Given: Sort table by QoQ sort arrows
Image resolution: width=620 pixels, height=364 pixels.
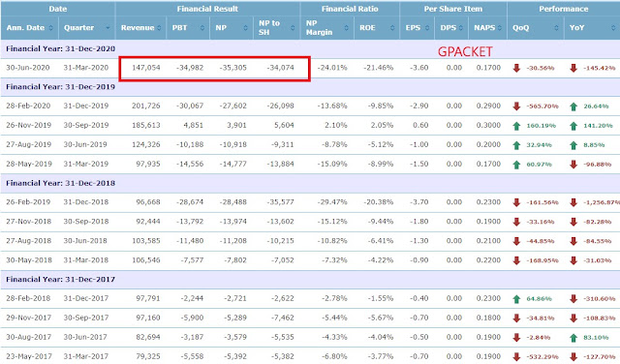Looking at the screenshot, I should coord(556,28).
